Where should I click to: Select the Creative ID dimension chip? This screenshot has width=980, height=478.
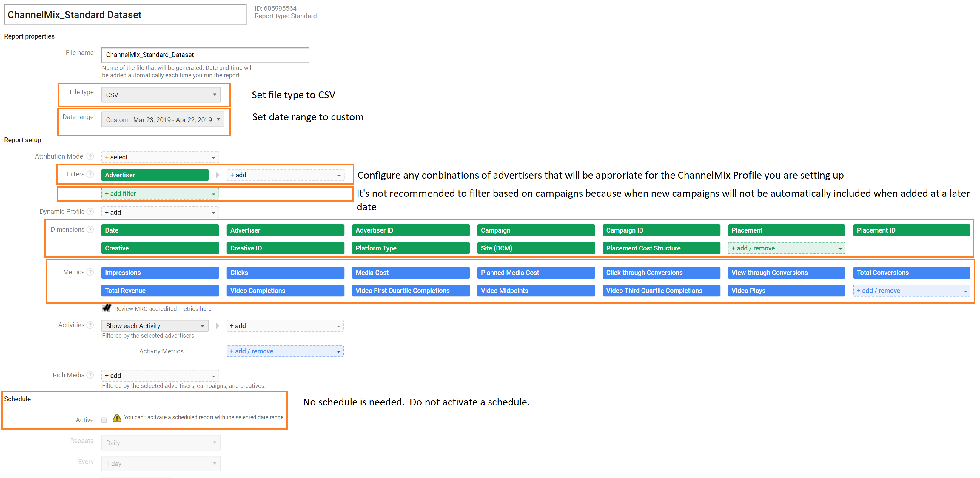coord(285,248)
